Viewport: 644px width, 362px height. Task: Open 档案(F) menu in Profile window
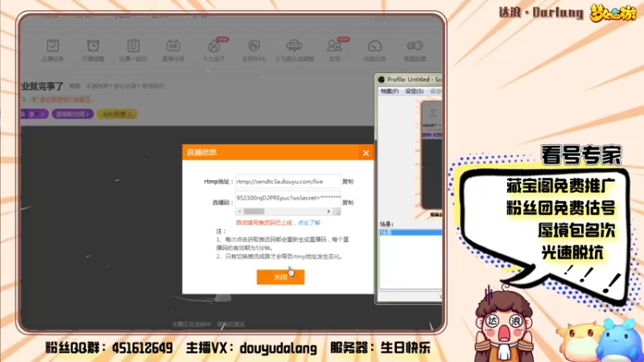point(390,91)
